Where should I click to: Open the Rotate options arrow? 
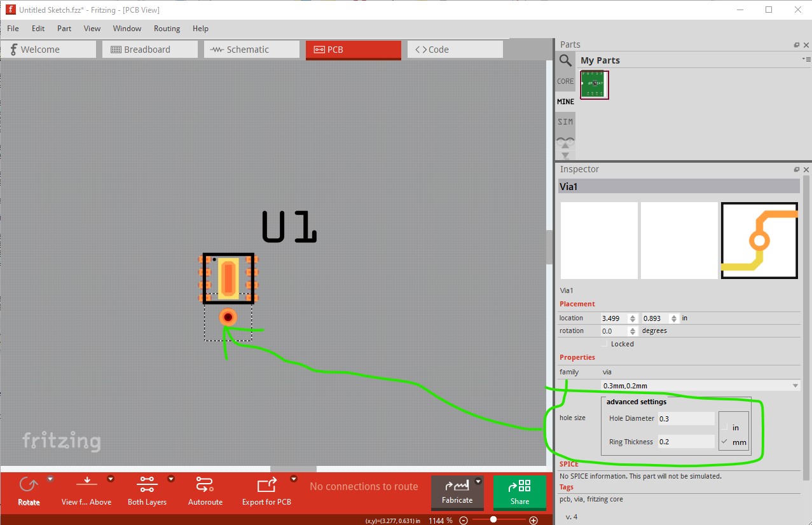[x=50, y=479]
